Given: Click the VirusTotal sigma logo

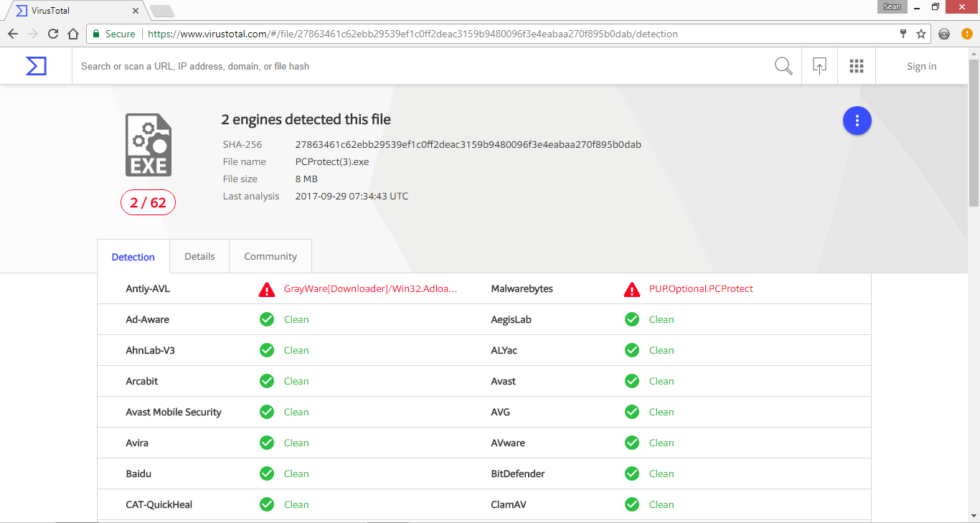Looking at the screenshot, I should pos(36,66).
